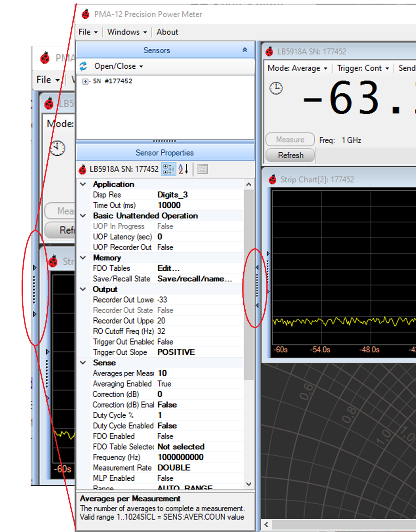Click ladybug icon in LB5918A SN: 177452 window title

point(269,52)
